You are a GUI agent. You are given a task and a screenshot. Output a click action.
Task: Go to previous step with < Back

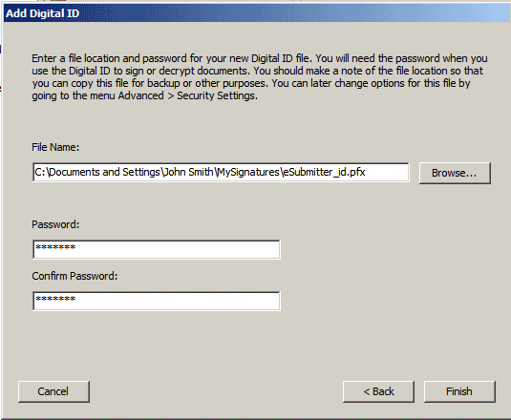(x=378, y=391)
